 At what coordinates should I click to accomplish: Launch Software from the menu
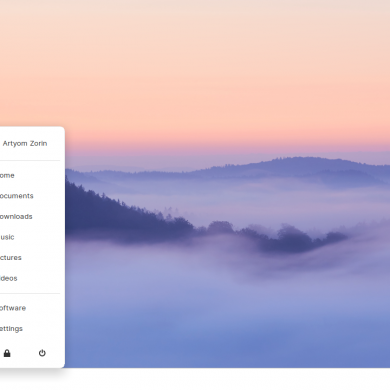(13, 308)
